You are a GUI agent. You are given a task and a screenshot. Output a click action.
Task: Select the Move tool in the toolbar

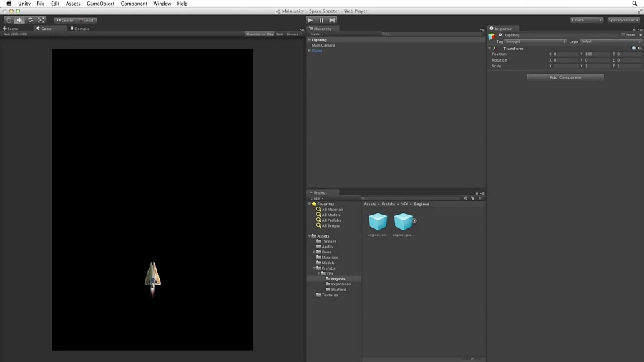pos(19,20)
